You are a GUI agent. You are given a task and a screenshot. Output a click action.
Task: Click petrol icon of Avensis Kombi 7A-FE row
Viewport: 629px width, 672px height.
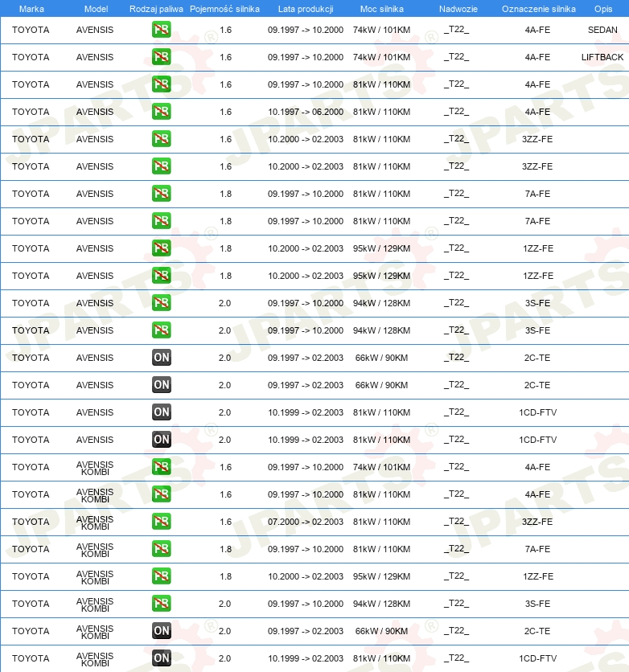tap(161, 548)
